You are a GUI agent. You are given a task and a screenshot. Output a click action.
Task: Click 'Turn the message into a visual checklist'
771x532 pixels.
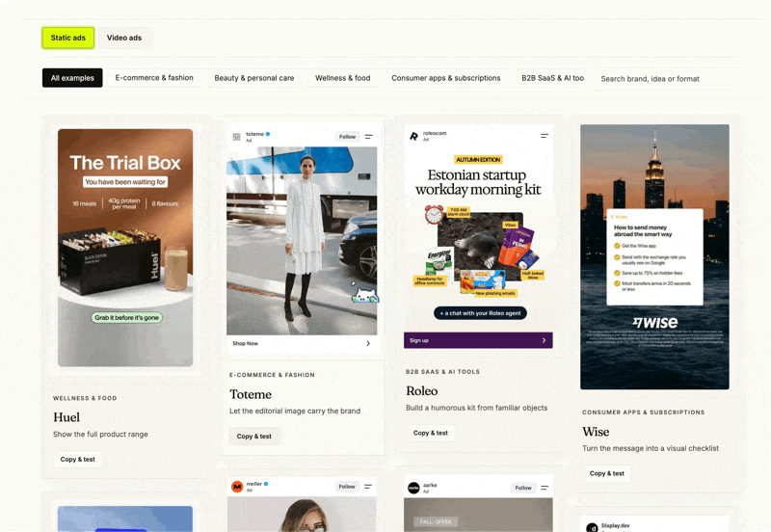coord(651,448)
